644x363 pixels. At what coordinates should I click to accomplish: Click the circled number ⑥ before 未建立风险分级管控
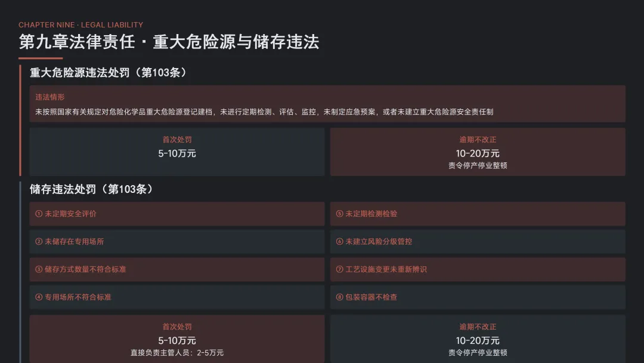point(339,242)
